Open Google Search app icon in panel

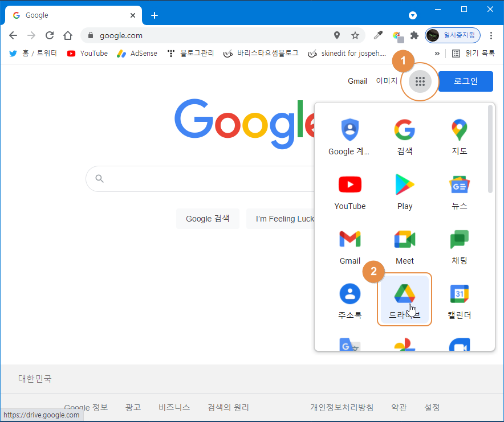pos(404,137)
